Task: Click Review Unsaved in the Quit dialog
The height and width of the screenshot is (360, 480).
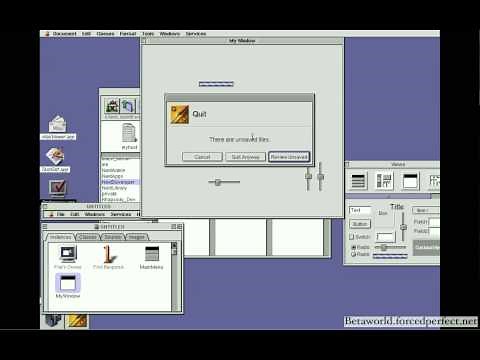Action: [289, 157]
